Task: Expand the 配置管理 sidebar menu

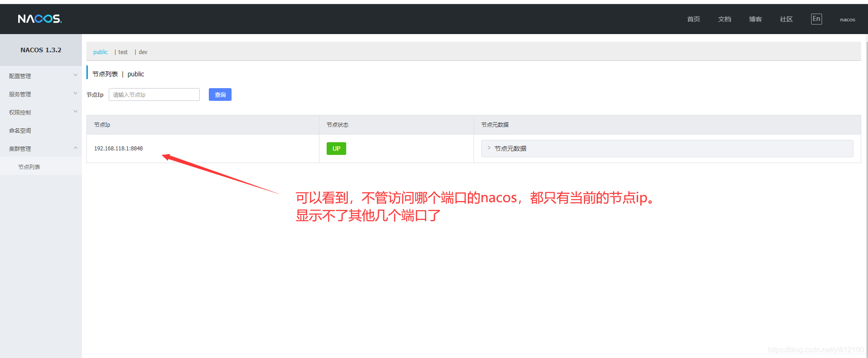Action: (x=41, y=76)
